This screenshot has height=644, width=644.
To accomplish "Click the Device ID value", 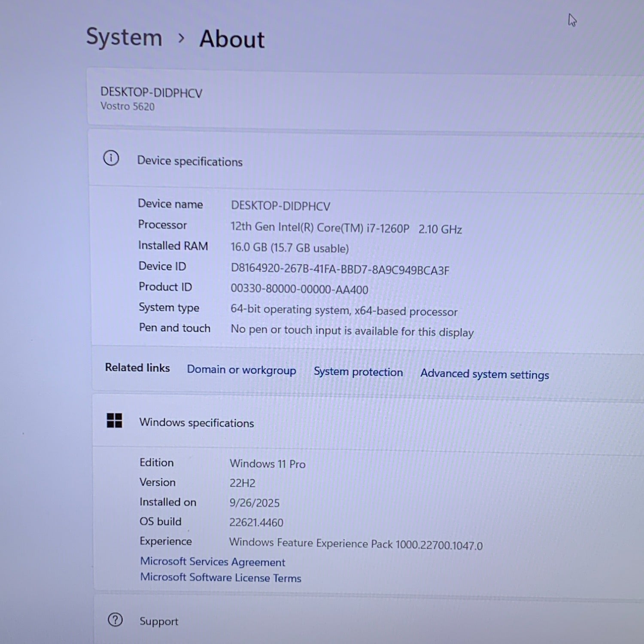I will (x=340, y=270).
